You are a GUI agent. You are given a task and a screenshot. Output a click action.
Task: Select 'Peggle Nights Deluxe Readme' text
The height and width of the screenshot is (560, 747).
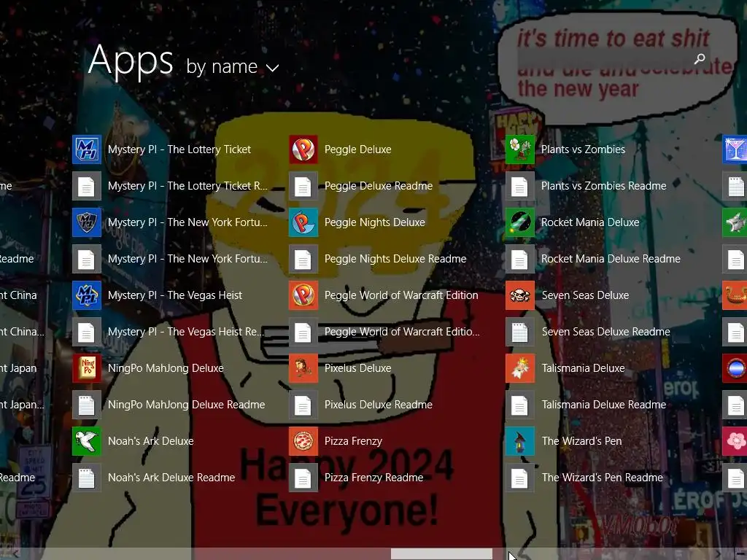pos(395,259)
